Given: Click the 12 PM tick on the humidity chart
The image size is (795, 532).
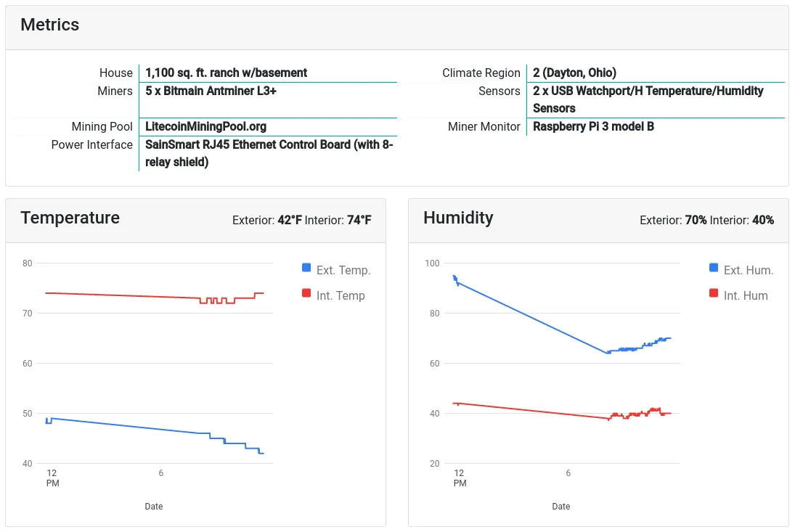Looking at the screenshot, I should pyautogui.click(x=460, y=478).
